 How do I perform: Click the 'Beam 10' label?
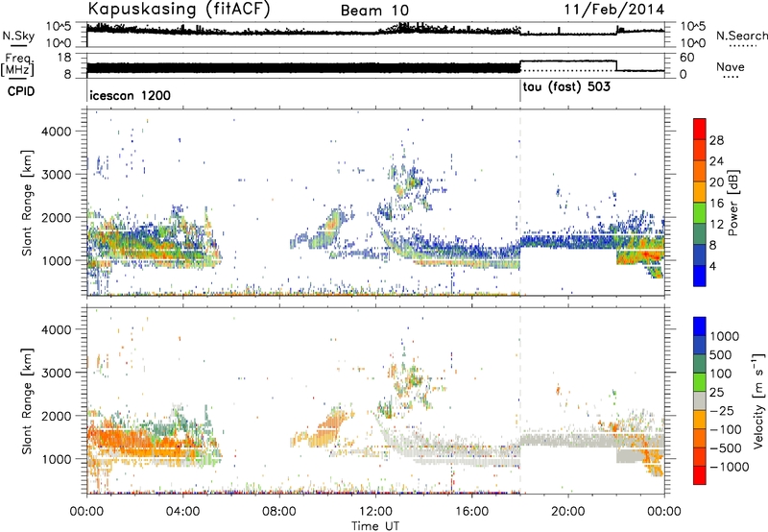[x=374, y=11]
